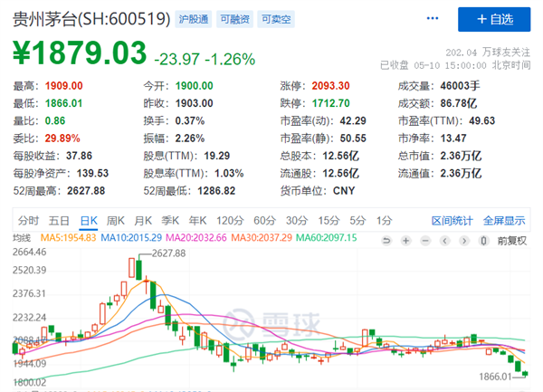Click the 最低 value 1866.01
Image resolution: width=543 pixels, height=392 pixels.
click(x=63, y=103)
